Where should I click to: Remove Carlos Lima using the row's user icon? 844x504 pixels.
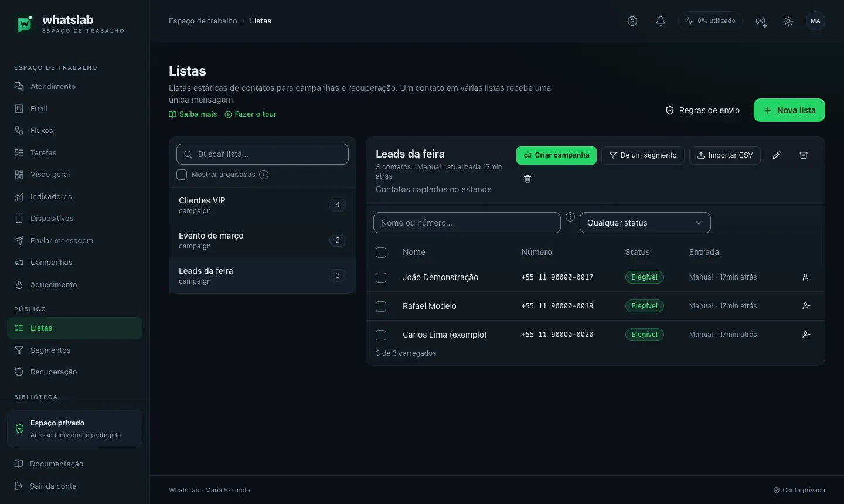806,335
